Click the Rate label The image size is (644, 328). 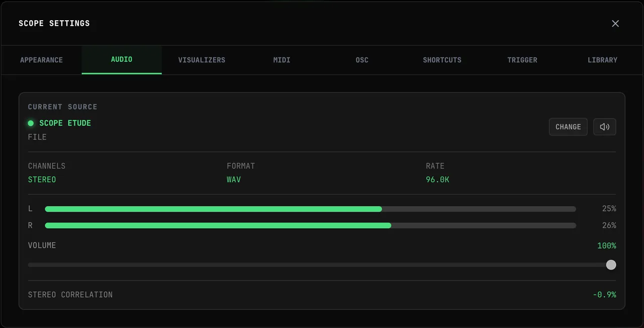tap(435, 166)
